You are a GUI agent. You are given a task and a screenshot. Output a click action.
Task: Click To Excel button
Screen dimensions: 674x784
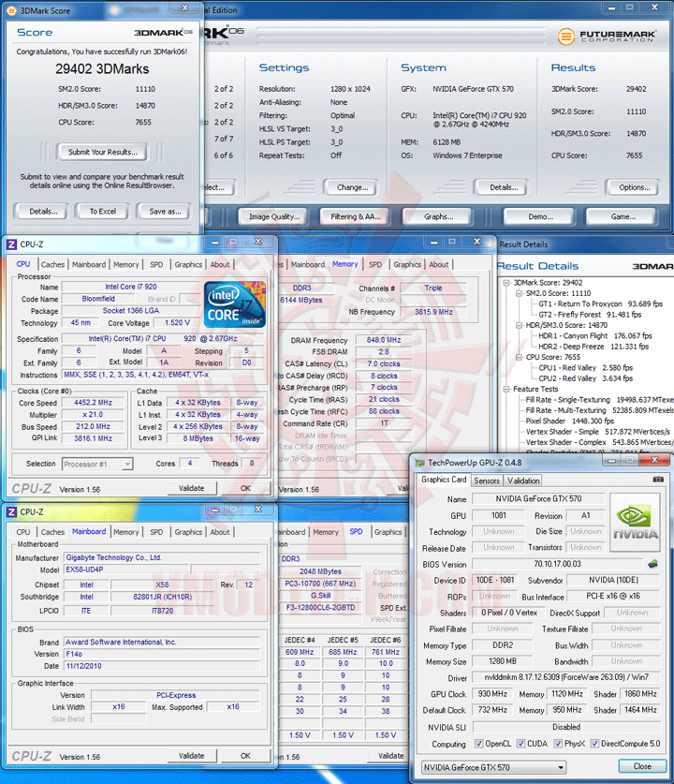[x=102, y=212]
